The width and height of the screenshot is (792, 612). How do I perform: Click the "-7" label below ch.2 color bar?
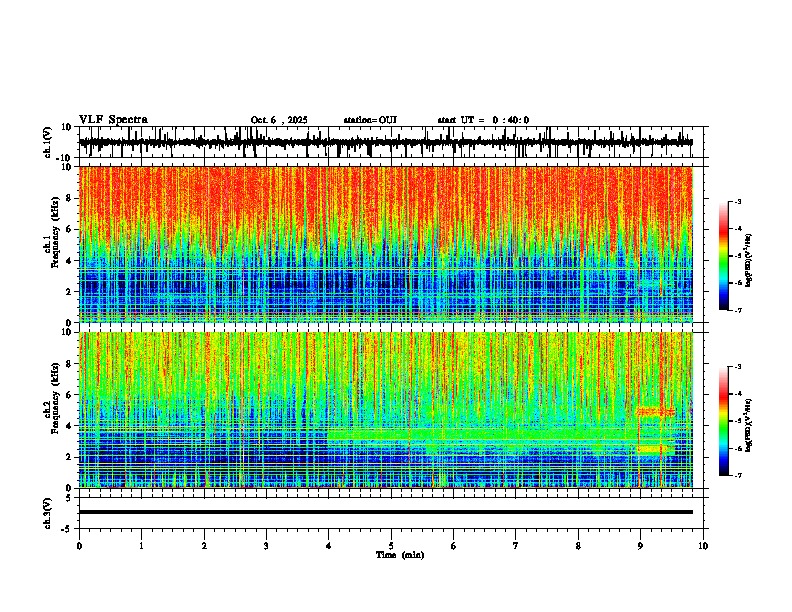[737, 475]
